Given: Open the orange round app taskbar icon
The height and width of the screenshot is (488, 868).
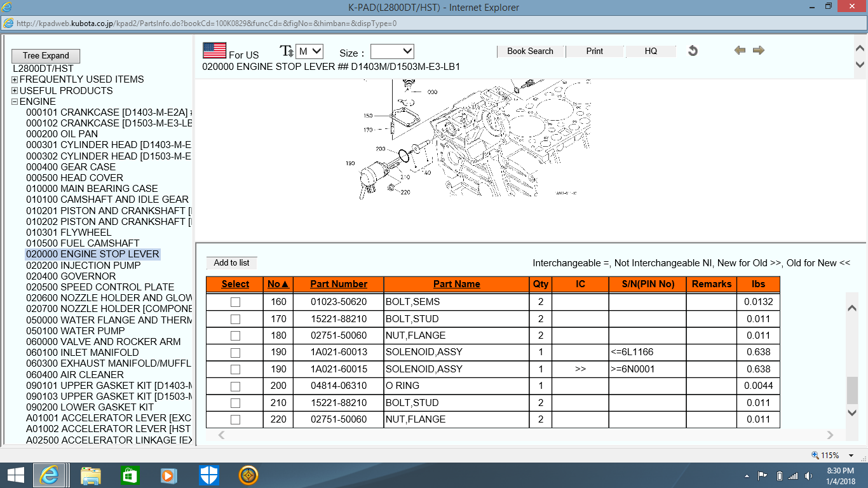Looking at the screenshot, I should click(248, 475).
